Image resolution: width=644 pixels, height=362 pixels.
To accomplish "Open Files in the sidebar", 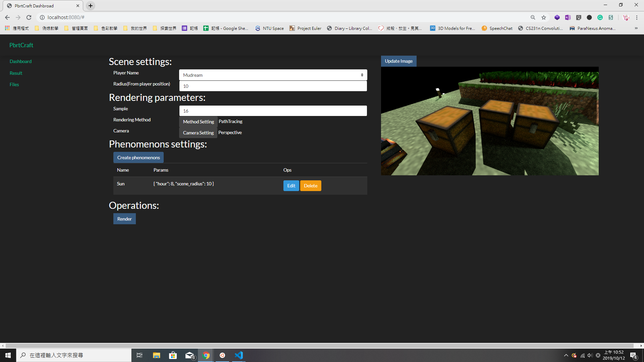I will (x=14, y=84).
